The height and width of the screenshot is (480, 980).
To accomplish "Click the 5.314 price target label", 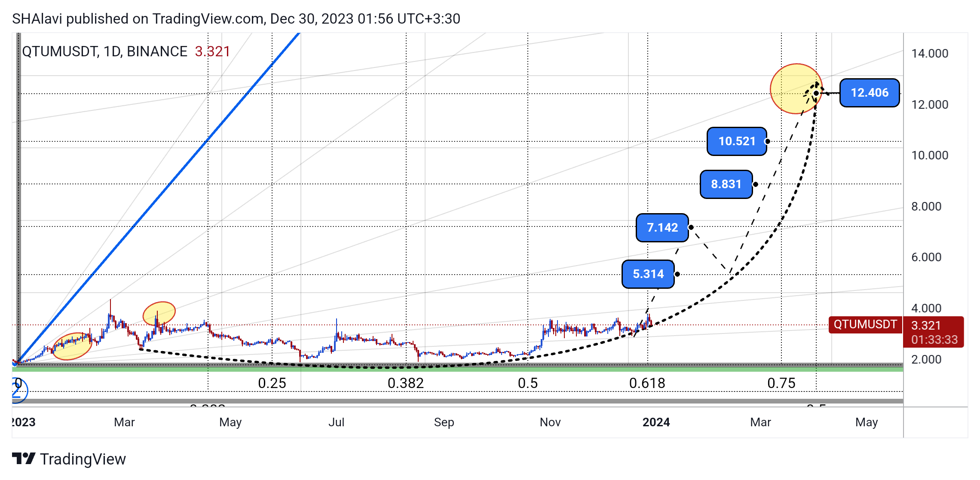I will [648, 274].
